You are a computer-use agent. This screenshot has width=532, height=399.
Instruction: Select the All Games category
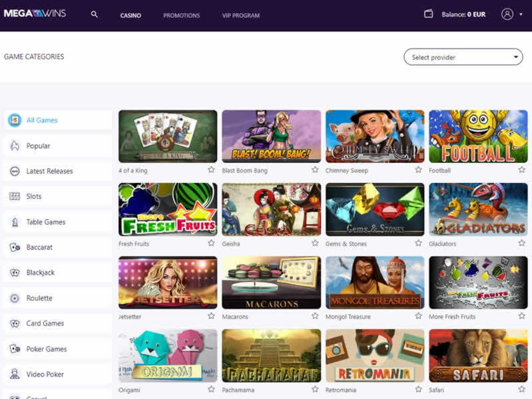coord(58,120)
